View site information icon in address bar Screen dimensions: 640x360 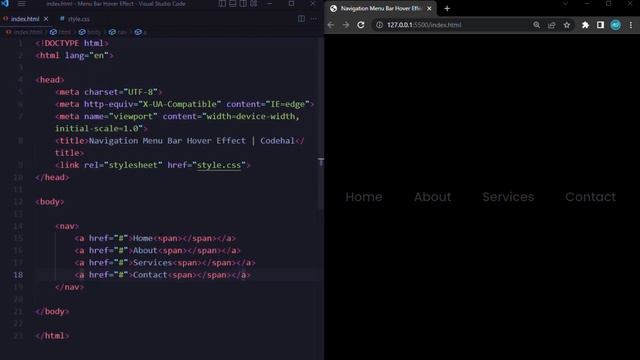379,25
